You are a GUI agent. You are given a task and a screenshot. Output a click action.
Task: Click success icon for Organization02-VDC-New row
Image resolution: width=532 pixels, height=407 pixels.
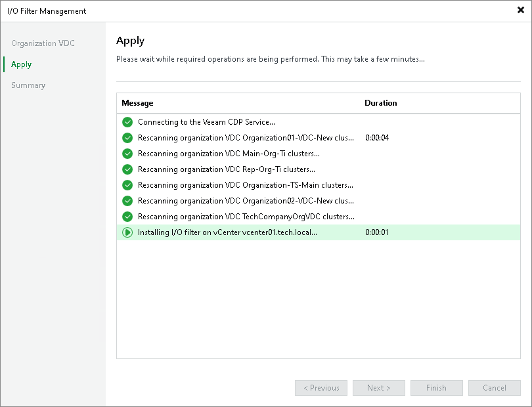(127, 201)
